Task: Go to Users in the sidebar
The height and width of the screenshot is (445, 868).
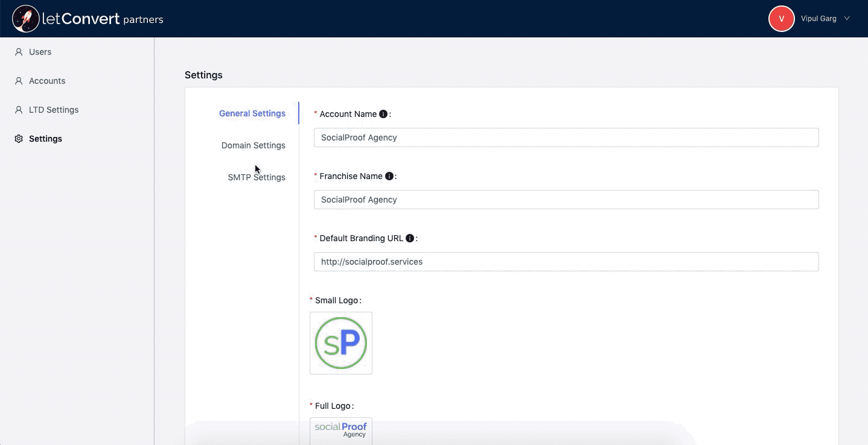Action: click(40, 52)
